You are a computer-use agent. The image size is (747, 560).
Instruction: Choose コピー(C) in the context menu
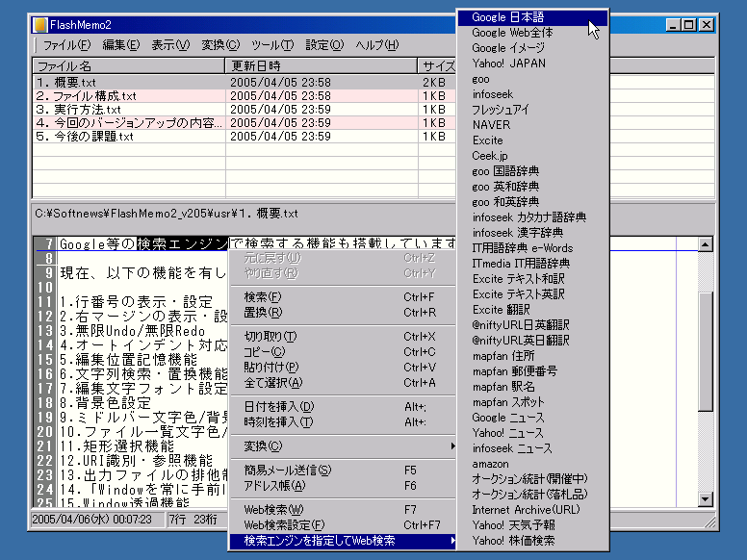(342, 352)
